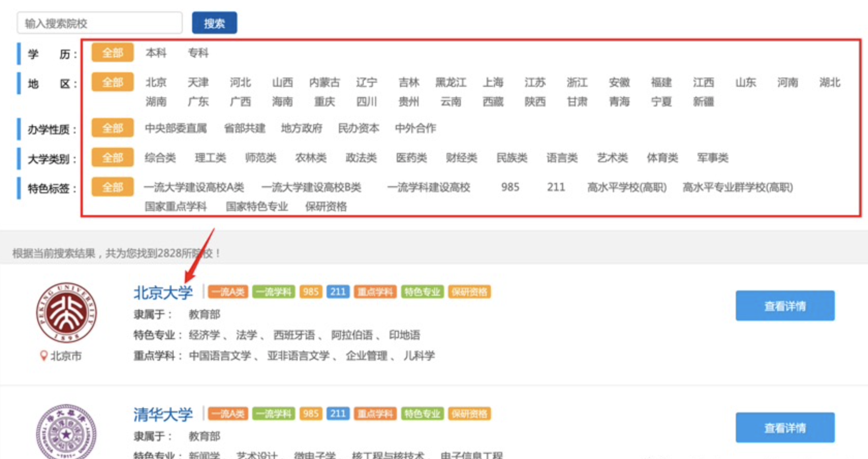This screenshot has height=459, width=868.
Task: Filter by 民办资本 school type
Action: (x=359, y=128)
